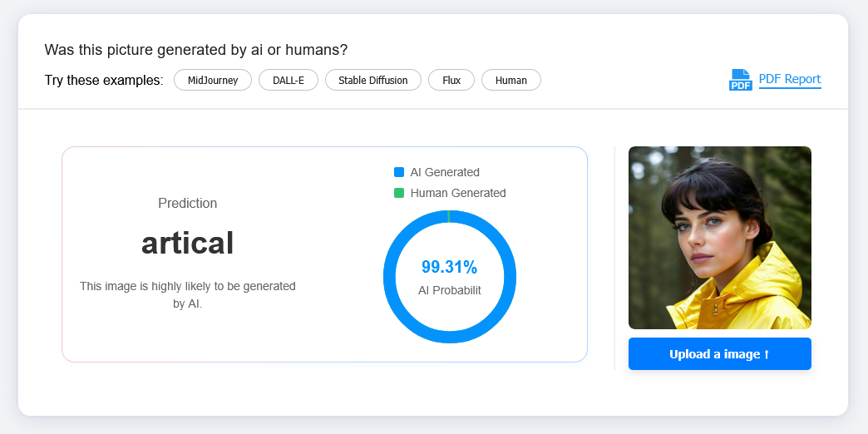Click the uploaded woman portrait thumbnail
868x434 pixels.
pyautogui.click(x=719, y=238)
